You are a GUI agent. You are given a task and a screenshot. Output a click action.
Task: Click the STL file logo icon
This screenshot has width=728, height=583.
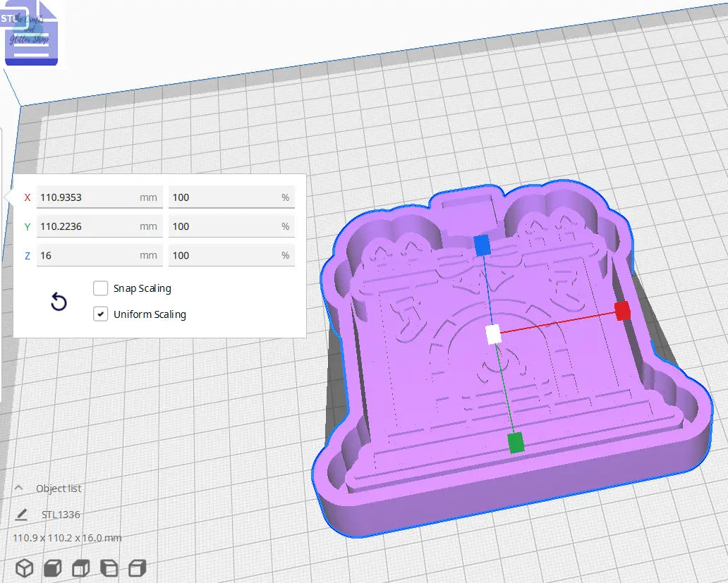pyautogui.click(x=31, y=35)
